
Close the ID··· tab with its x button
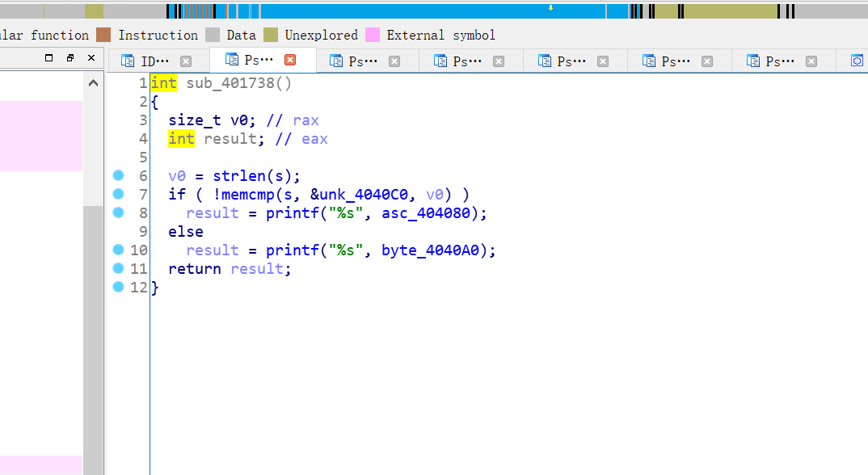point(186,61)
